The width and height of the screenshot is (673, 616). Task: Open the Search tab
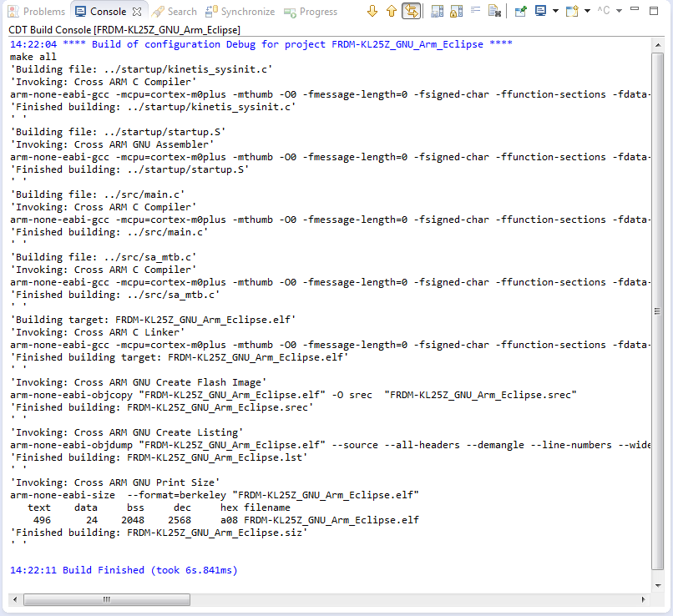[175, 12]
